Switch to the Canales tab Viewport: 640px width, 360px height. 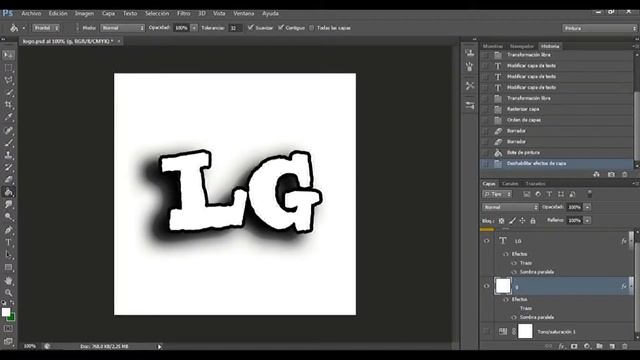click(x=510, y=184)
